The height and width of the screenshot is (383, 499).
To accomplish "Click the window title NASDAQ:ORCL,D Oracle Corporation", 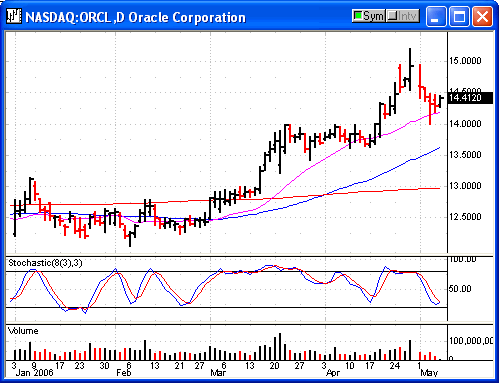I will (135, 17).
